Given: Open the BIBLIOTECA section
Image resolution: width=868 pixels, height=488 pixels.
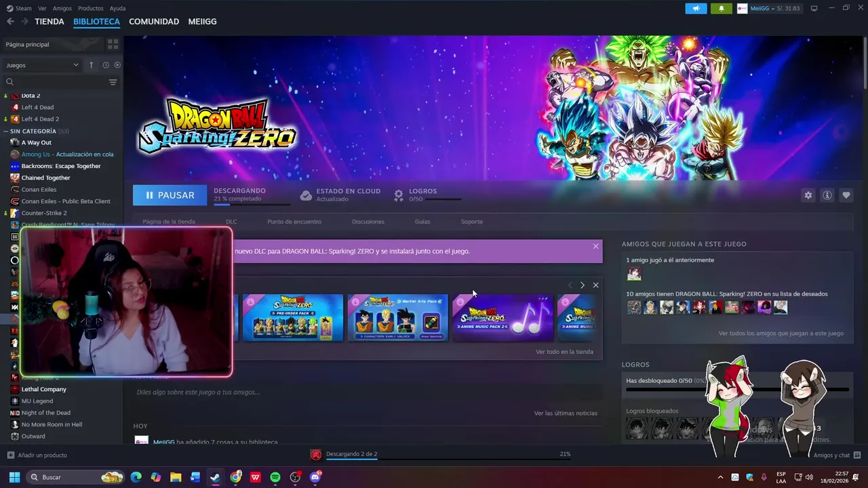Looking at the screenshot, I should tap(96, 22).
